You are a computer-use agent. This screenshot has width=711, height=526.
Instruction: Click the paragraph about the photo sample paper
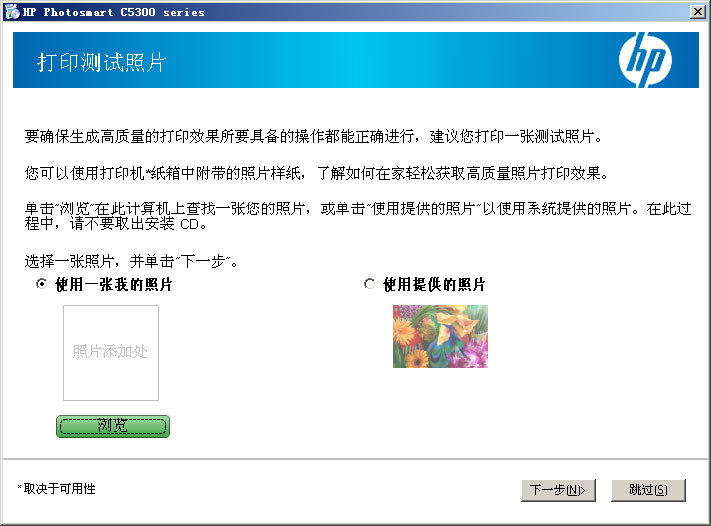pos(315,173)
